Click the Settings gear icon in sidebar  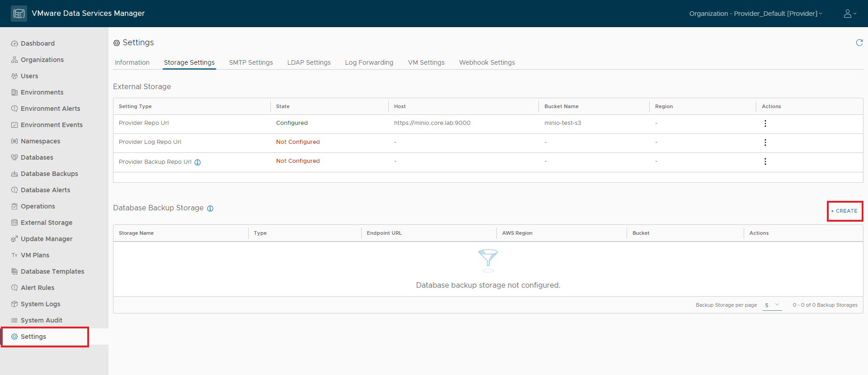[x=14, y=337]
